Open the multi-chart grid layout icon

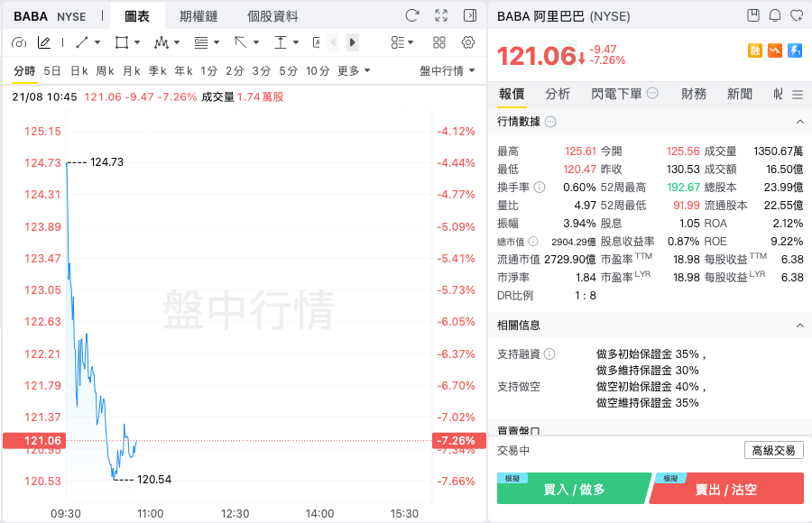tap(439, 42)
